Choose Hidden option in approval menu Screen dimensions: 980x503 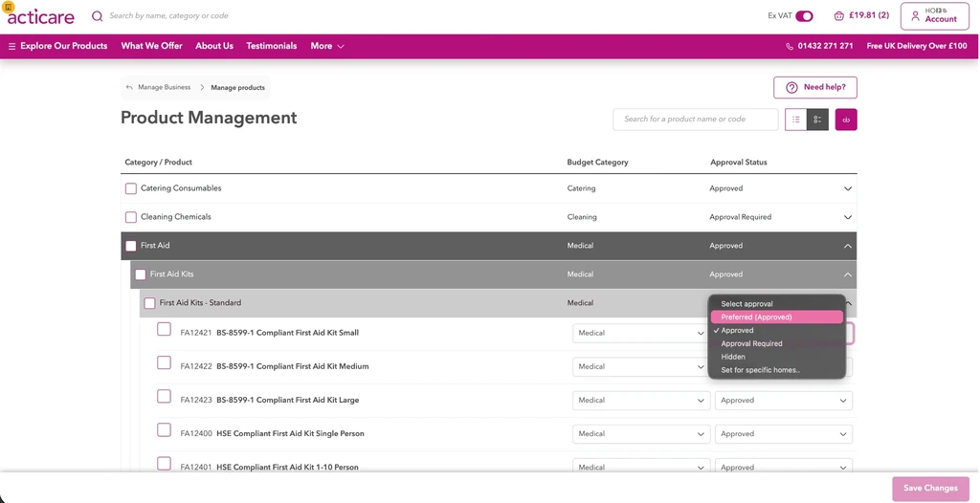pyautogui.click(x=777, y=357)
